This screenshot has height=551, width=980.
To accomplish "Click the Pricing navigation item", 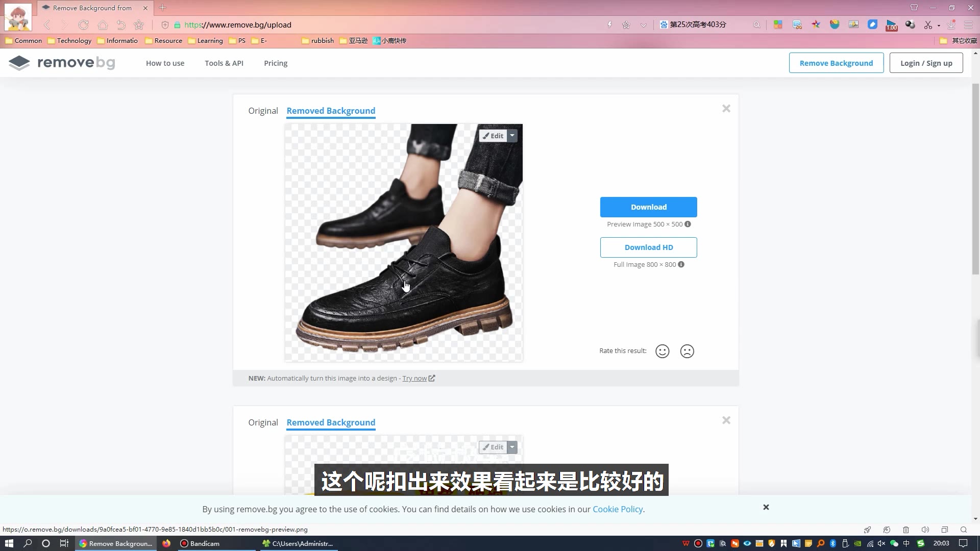I will [275, 63].
